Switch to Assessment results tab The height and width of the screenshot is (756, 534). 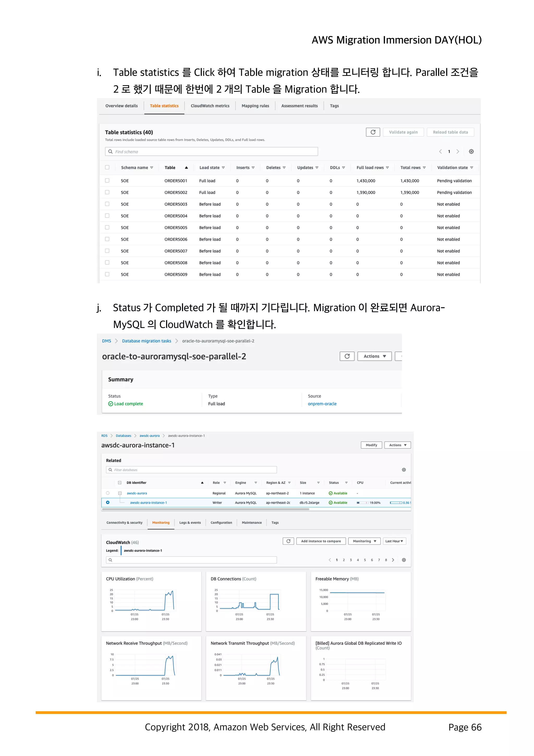point(299,106)
